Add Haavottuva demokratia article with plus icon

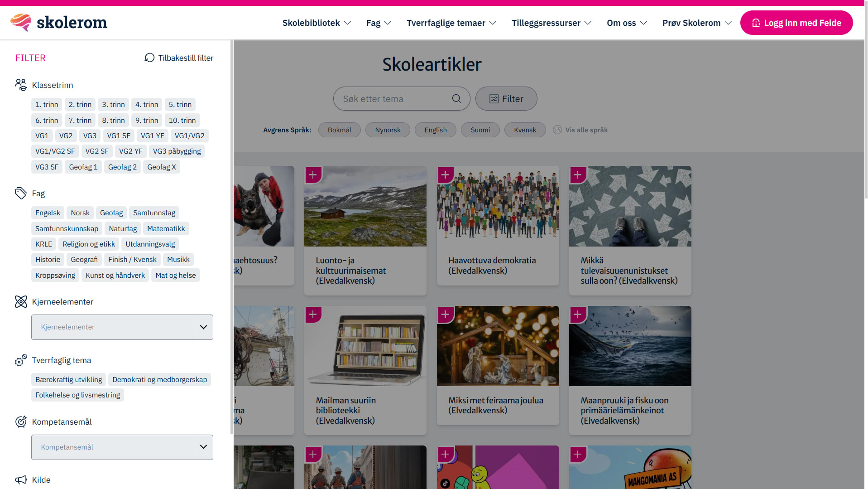446,174
